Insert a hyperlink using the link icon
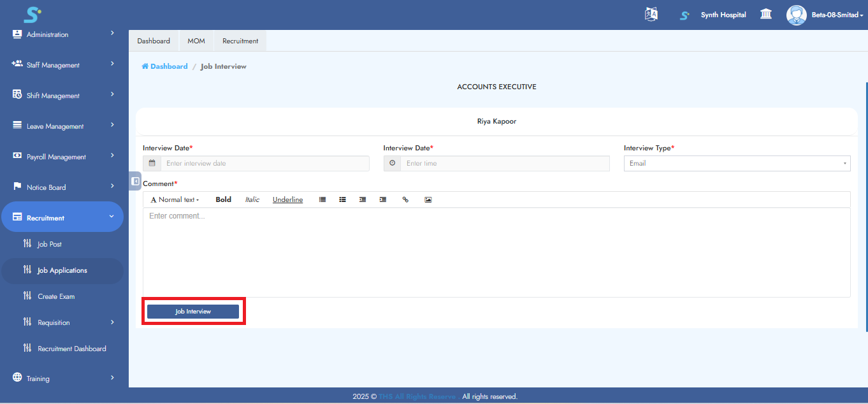Screen dimensions: 868x404 click(x=405, y=199)
